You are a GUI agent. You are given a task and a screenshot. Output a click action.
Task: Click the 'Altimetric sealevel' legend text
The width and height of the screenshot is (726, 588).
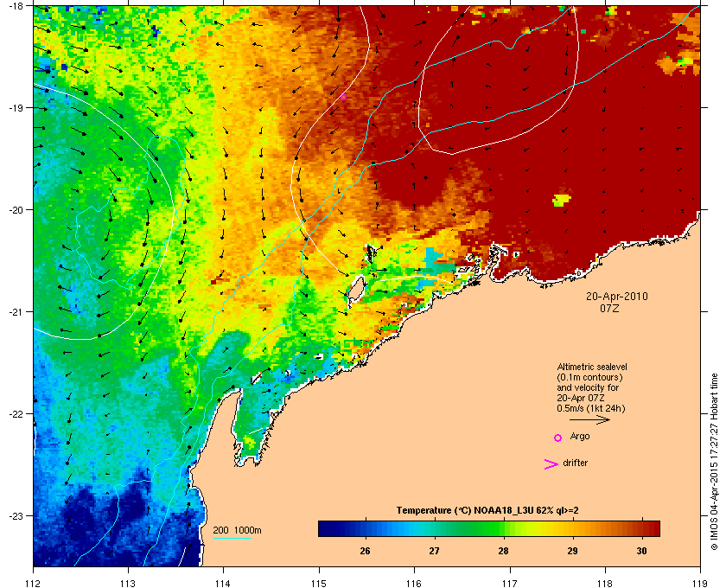click(592, 367)
